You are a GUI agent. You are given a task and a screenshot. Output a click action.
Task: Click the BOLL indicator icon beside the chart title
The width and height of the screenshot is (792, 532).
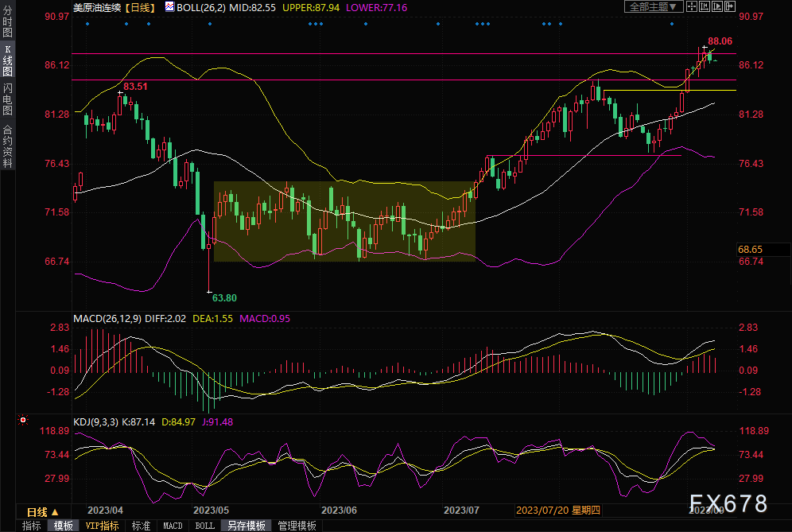pyautogui.click(x=169, y=6)
